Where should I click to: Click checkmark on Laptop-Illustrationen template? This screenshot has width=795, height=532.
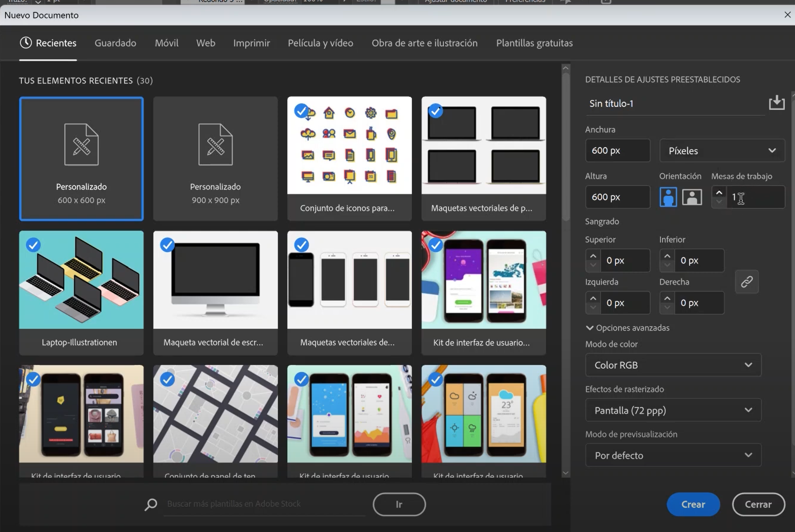coord(33,245)
